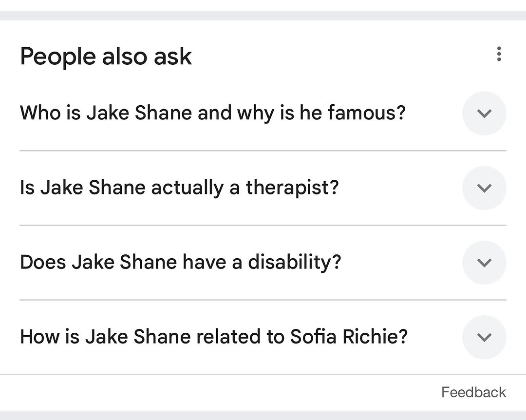Click the word "disability" in the third question

[294, 263]
